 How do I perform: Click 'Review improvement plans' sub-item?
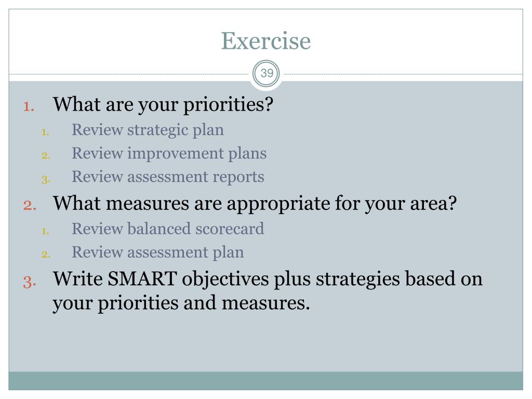click(x=169, y=154)
